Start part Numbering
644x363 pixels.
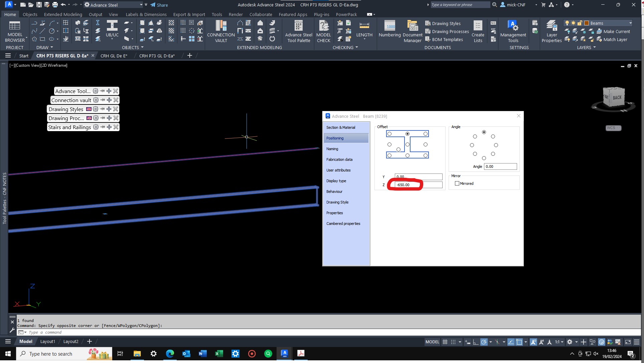(389, 31)
